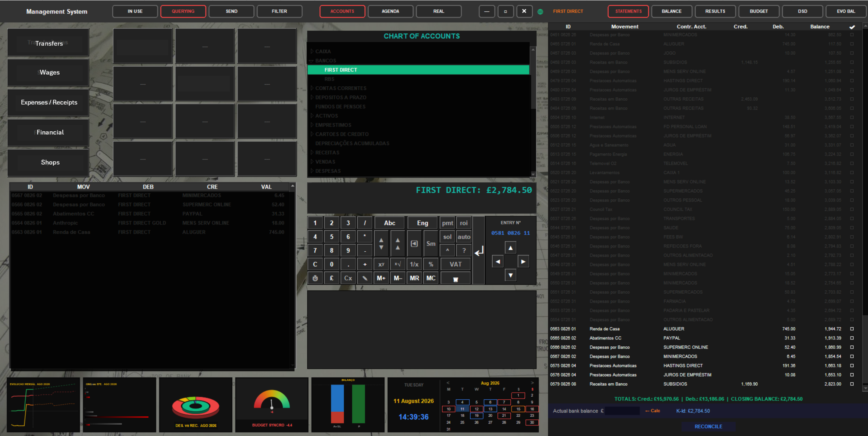Viewport: 868px width, 436px height.
Task: Tick the checkbox for SUBSIDIOS 1,169.90 row
Action: coord(852,384)
